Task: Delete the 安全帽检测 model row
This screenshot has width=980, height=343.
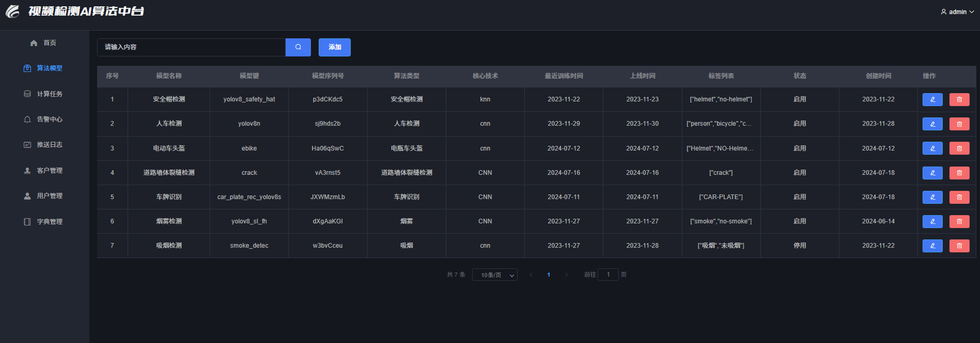Action: click(x=959, y=100)
